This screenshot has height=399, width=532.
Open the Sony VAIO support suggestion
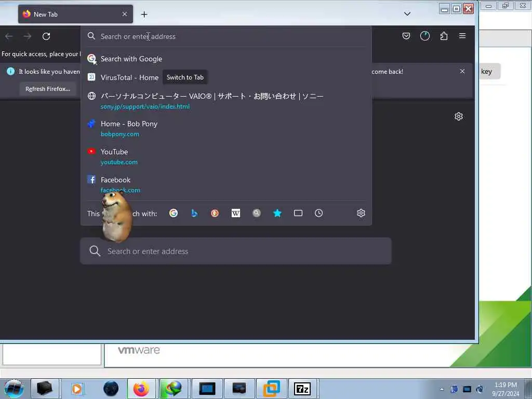click(x=226, y=101)
